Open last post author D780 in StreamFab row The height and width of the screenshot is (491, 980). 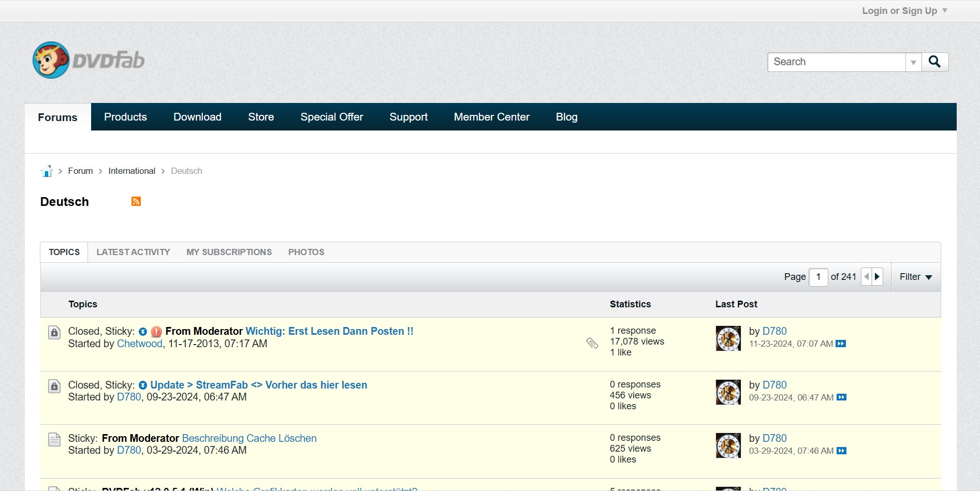774,385
